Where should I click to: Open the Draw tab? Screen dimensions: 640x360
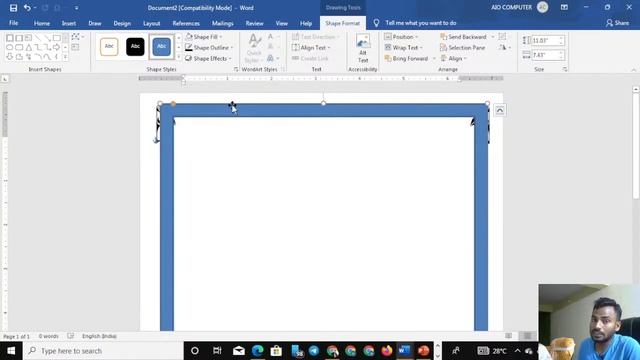coord(95,23)
